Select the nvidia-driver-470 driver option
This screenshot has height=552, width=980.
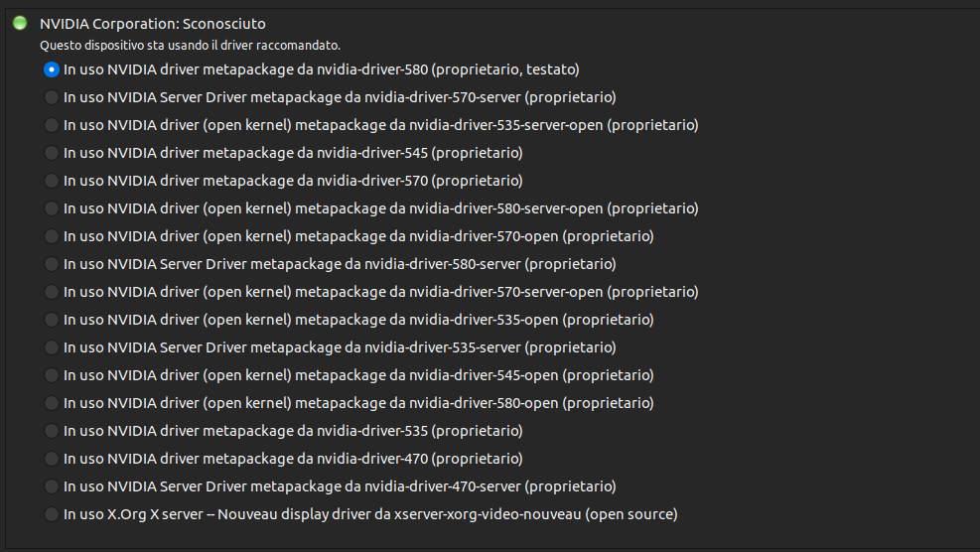[x=52, y=459]
